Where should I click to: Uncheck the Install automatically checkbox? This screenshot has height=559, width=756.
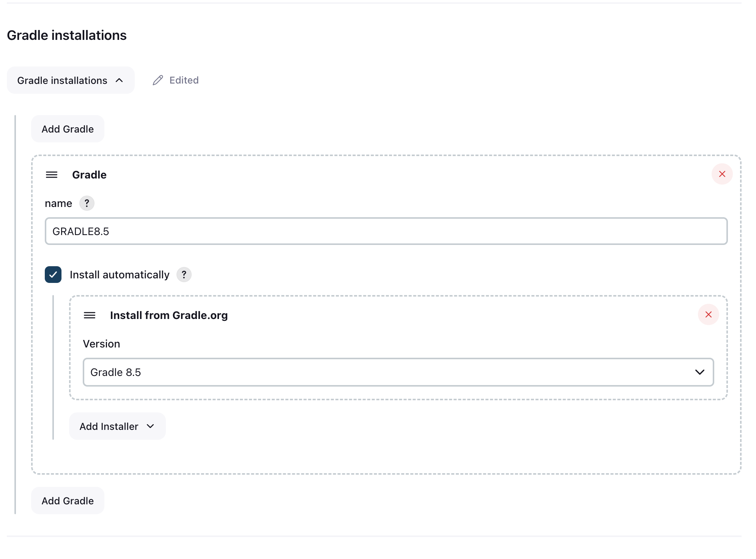53,275
